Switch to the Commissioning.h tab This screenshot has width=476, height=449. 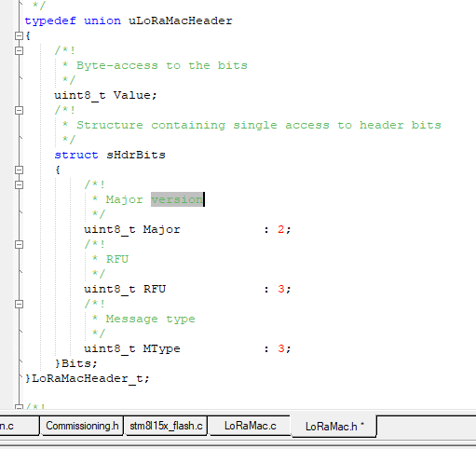click(x=82, y=426)
